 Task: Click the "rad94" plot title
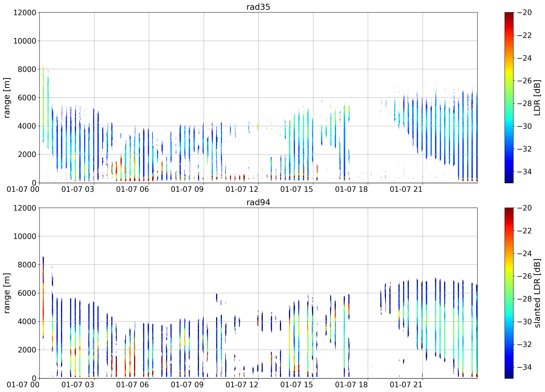pyautogui.click(x=258, y=202)
